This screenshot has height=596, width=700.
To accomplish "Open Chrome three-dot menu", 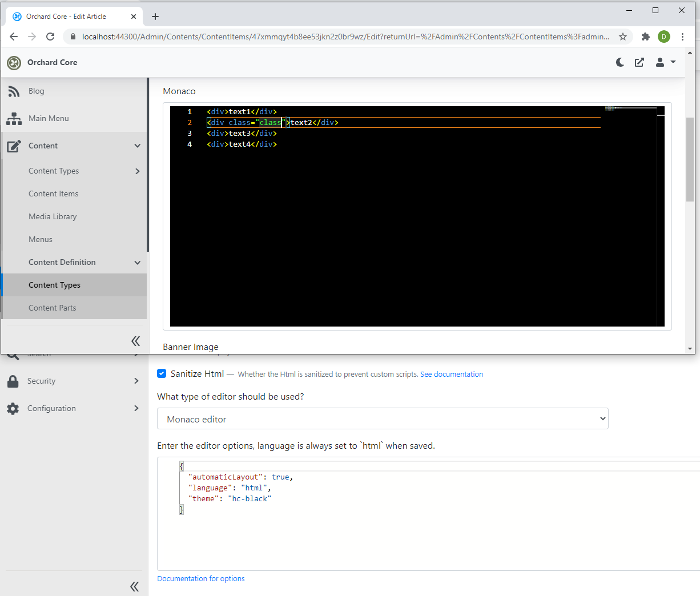I will (682, 37).
